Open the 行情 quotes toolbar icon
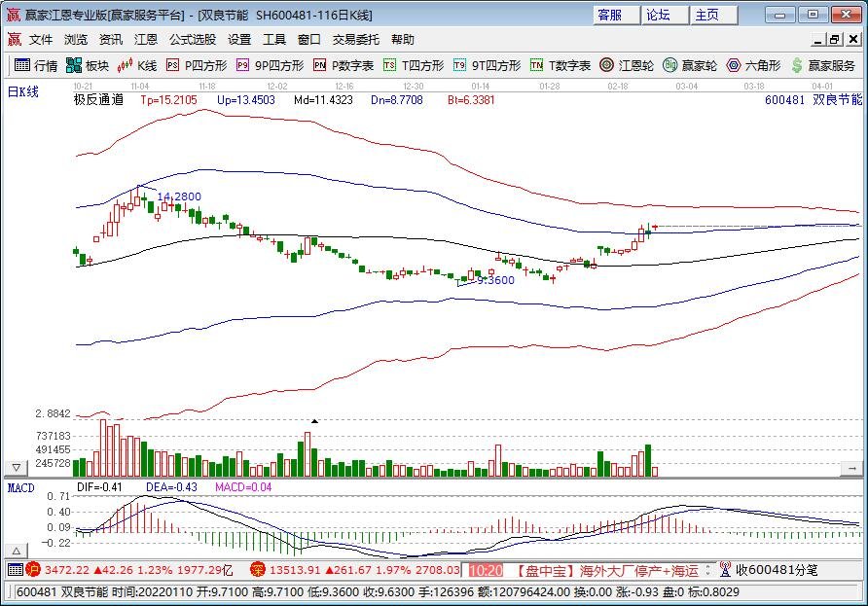The width and height of the screenshot is (868, 606). (36, 65)
